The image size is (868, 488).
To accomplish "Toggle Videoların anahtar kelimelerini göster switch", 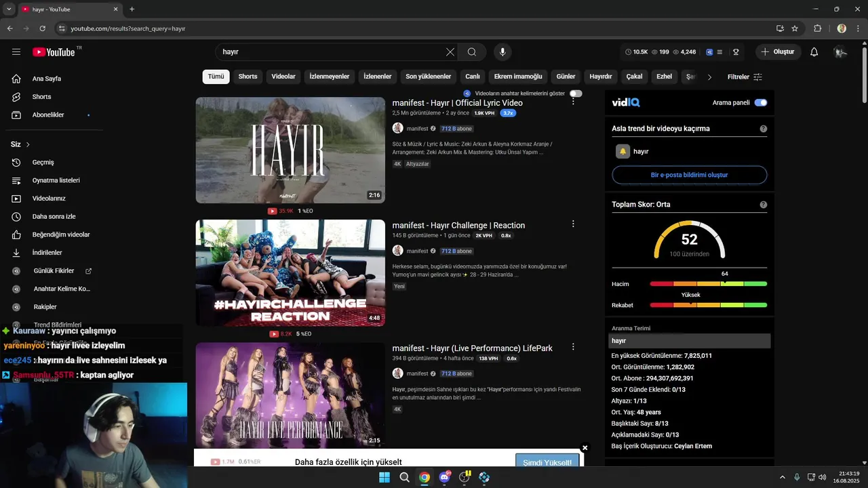I will coord(576,94).
